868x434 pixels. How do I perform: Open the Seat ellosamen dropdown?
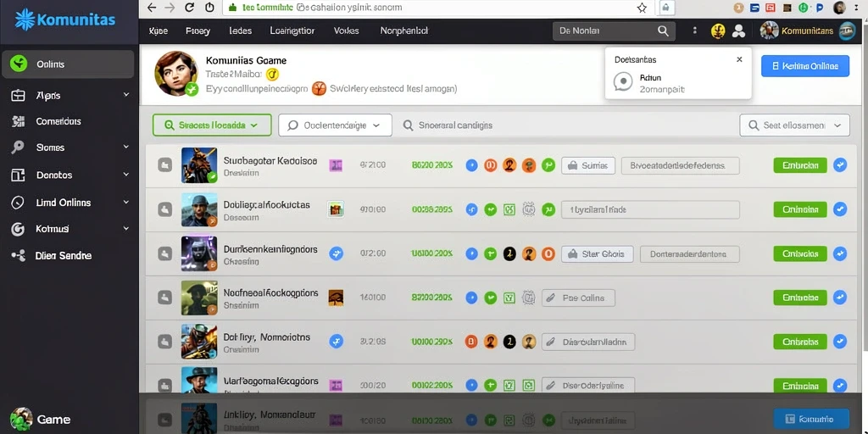[x=794, y=125]
